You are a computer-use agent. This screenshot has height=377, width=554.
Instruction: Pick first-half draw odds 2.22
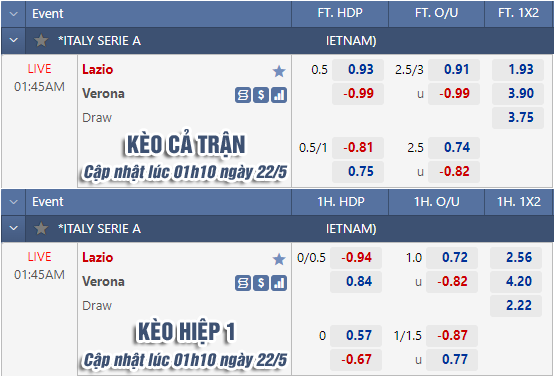[516, 305]
